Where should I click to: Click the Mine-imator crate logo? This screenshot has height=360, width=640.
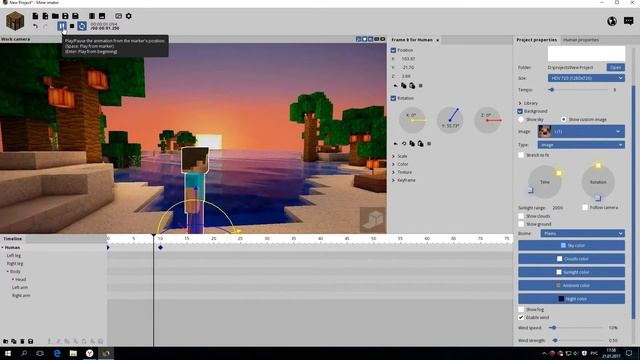pyautogui.click(x=15, y=21)
